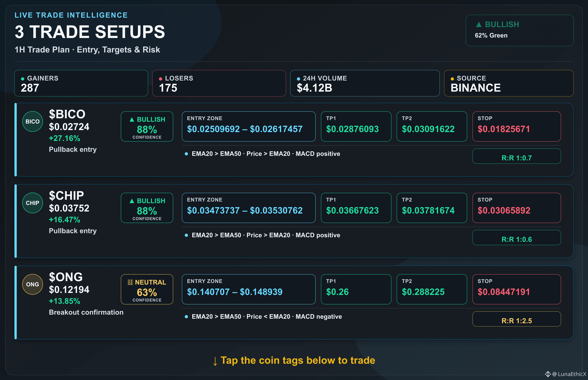This screenshot has width=588, height=380.
Task: Click the BICO coin circle icon
Action: point(33,121)
